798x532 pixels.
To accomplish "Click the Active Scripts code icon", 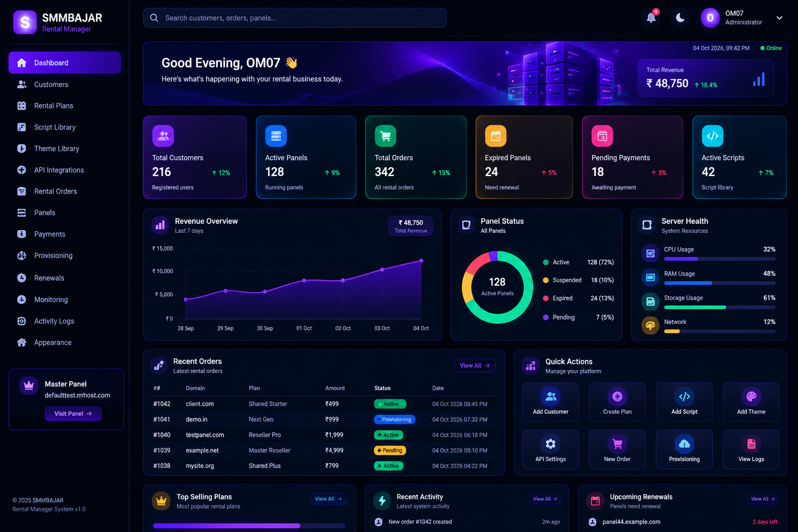I will click(x=713, y=136).
